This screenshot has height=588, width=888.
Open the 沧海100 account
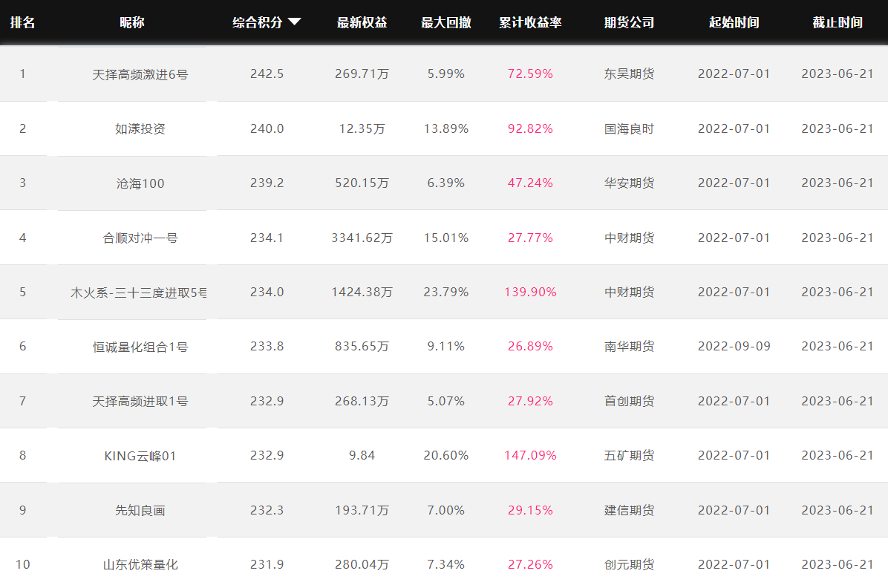pos(140,183)
